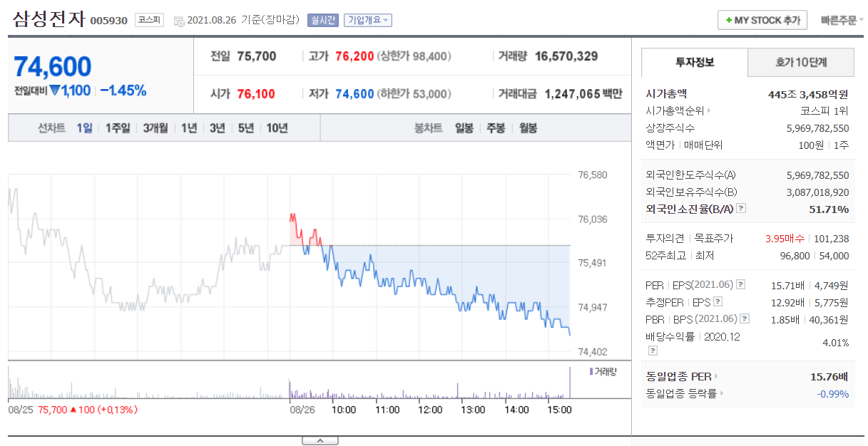
Task: Click the help icon under 배당수익률
Action: point(652,351)
